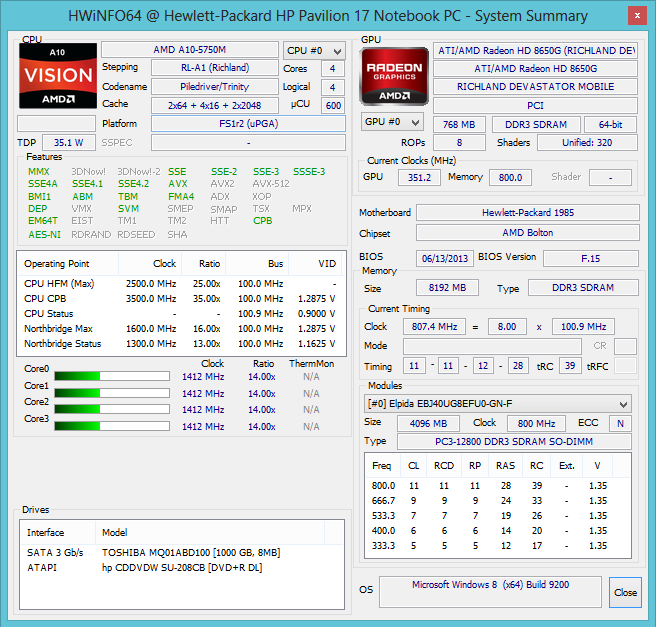Click the BIOS Version F.15 field
656x627 pixels.
[x=590, y=258]
